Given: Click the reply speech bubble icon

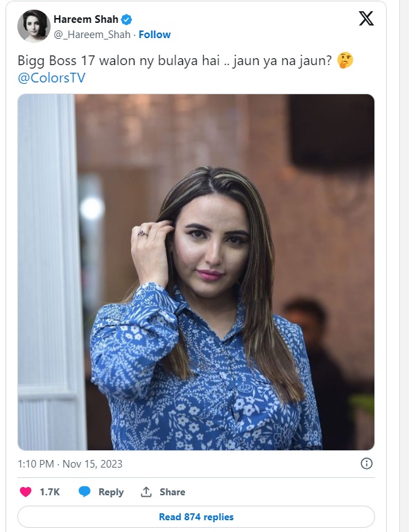Looking at the screenshot, I should coord(85,492).
